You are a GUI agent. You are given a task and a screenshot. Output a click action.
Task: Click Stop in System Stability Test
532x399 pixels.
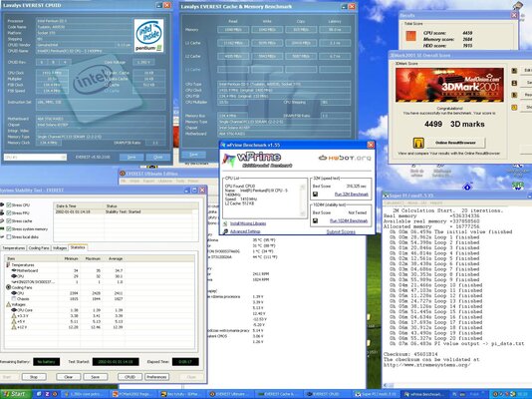[34, 377]
